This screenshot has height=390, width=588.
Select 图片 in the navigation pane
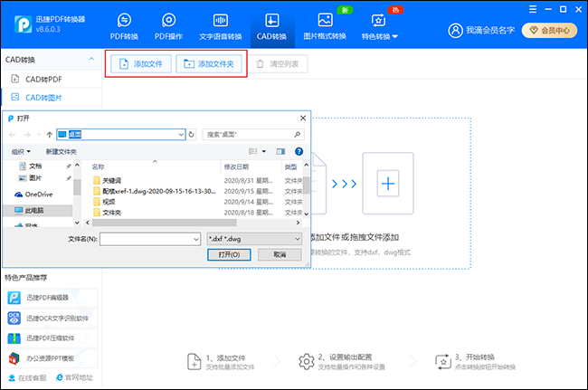click(x=35, y=177)
